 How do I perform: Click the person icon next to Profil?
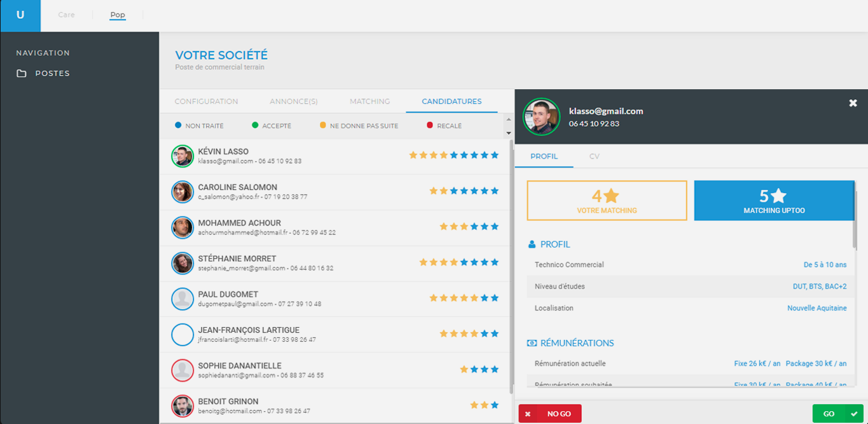532,244
